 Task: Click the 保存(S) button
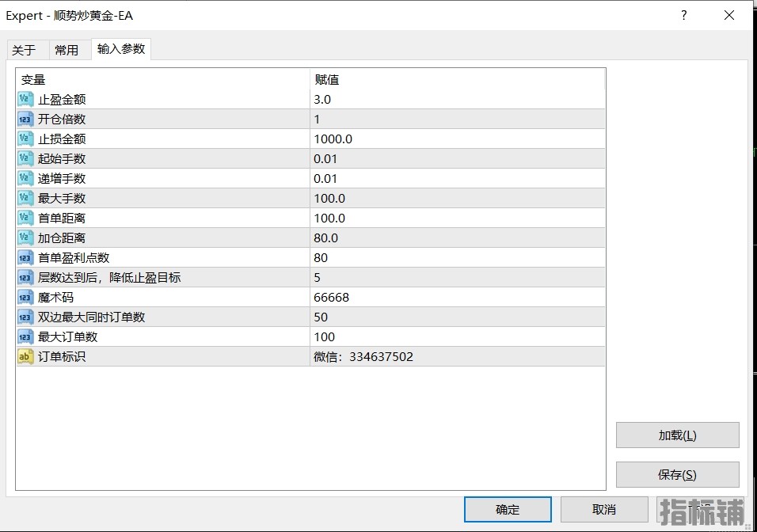(x=677, y=475)
